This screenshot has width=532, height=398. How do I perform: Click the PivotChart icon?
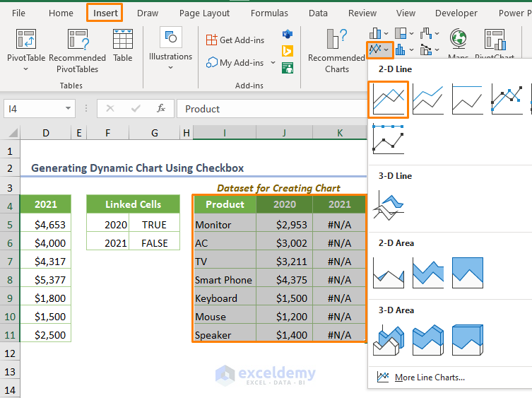[x=495, y=39]
